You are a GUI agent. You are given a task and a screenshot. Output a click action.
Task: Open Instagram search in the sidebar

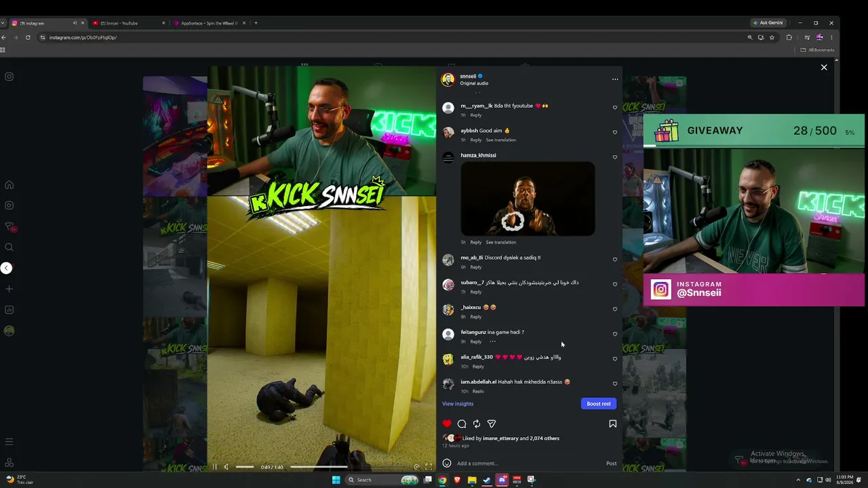9,247
